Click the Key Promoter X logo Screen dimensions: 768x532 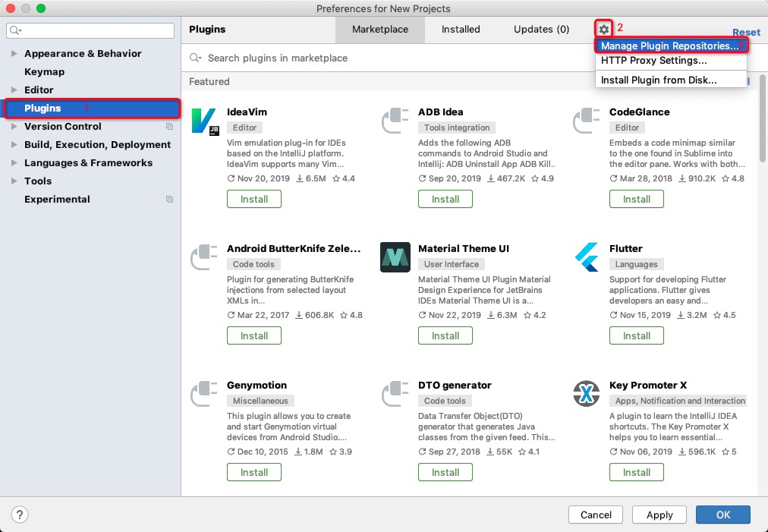(587, 394)
